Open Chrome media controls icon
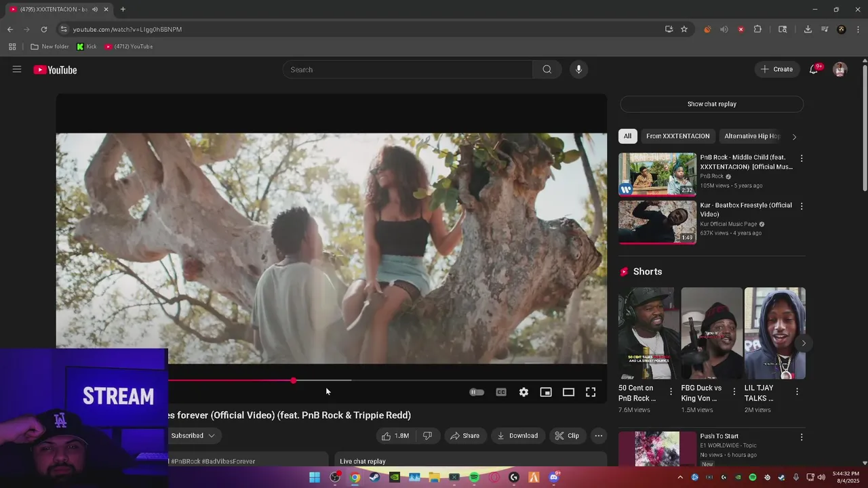 825,29
